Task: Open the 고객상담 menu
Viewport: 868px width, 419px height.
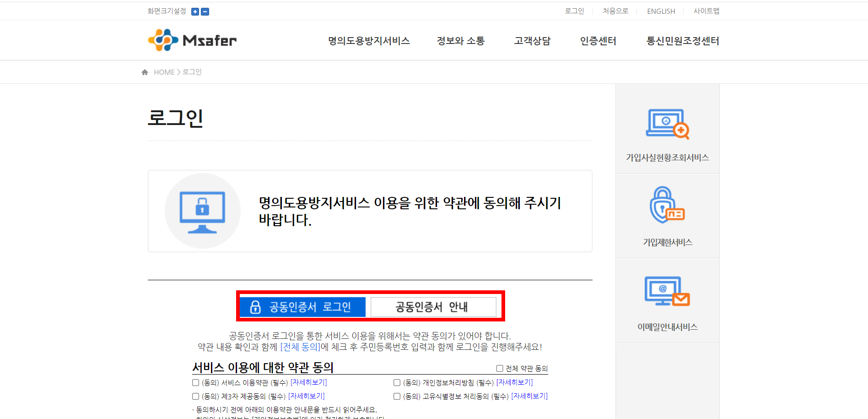Action: pyautogui.click(x=532, y=40)
